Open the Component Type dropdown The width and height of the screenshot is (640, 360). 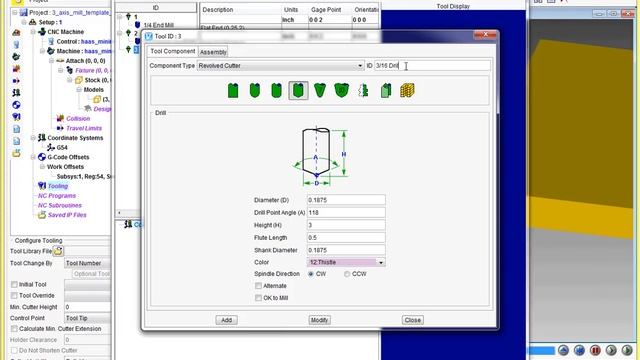(280, 66)
